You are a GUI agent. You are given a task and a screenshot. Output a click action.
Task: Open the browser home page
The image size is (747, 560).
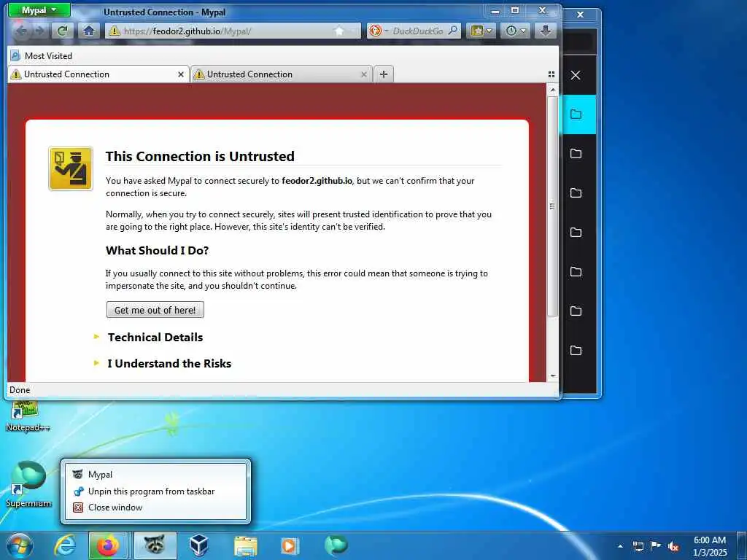[88, 31]
